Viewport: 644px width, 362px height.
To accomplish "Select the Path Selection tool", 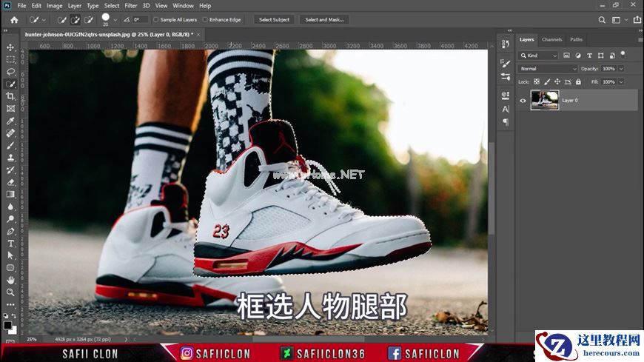I will pos(10,255).
